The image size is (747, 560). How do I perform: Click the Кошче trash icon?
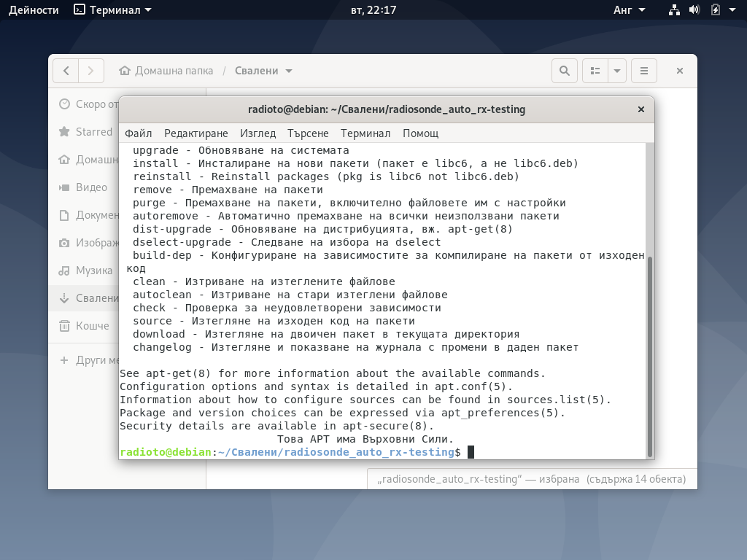(64, 326)
